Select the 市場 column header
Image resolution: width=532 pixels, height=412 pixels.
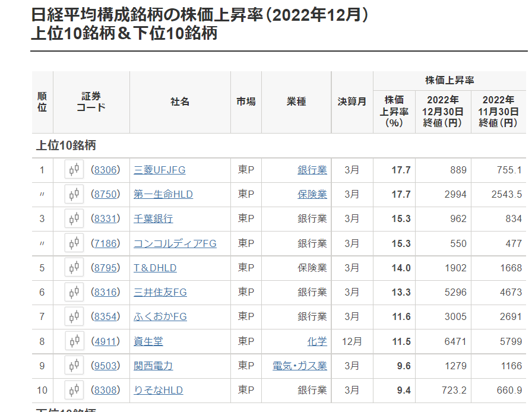(246, 102)
